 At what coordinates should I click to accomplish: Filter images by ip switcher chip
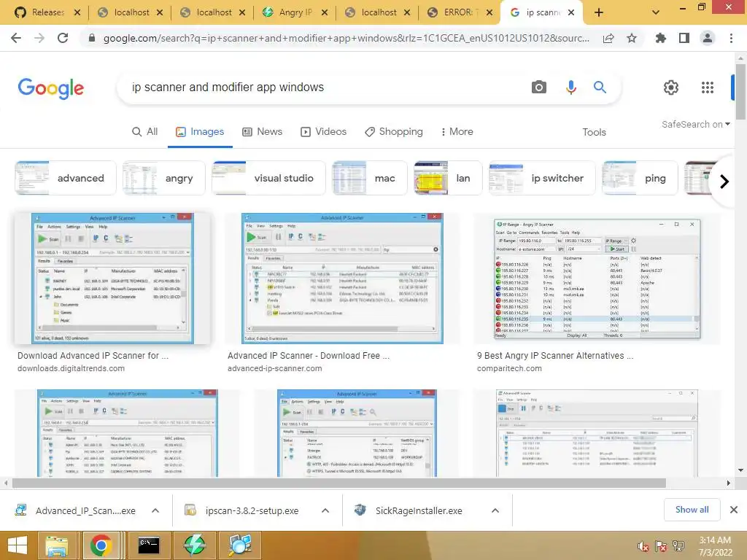[x=542, y=178]
